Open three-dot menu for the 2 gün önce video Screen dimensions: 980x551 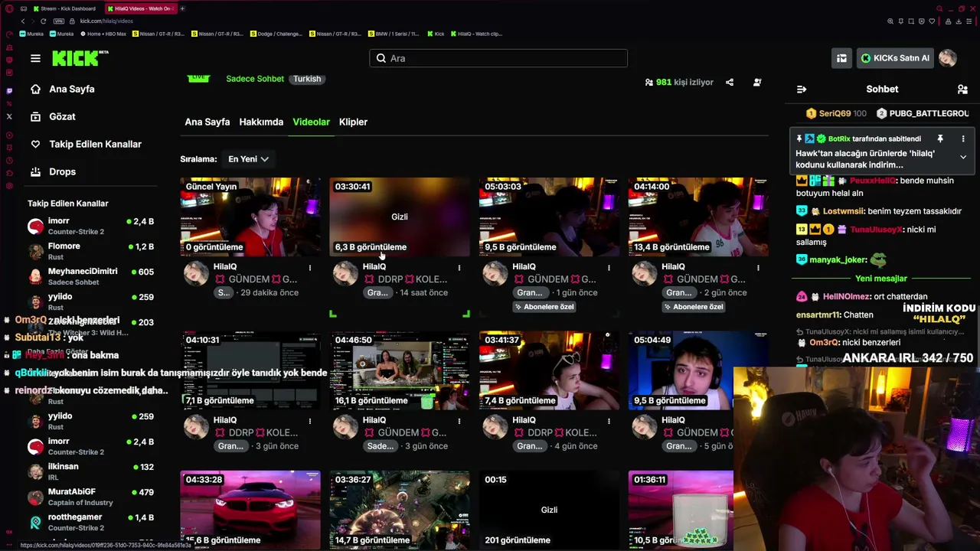pos(758,268)
